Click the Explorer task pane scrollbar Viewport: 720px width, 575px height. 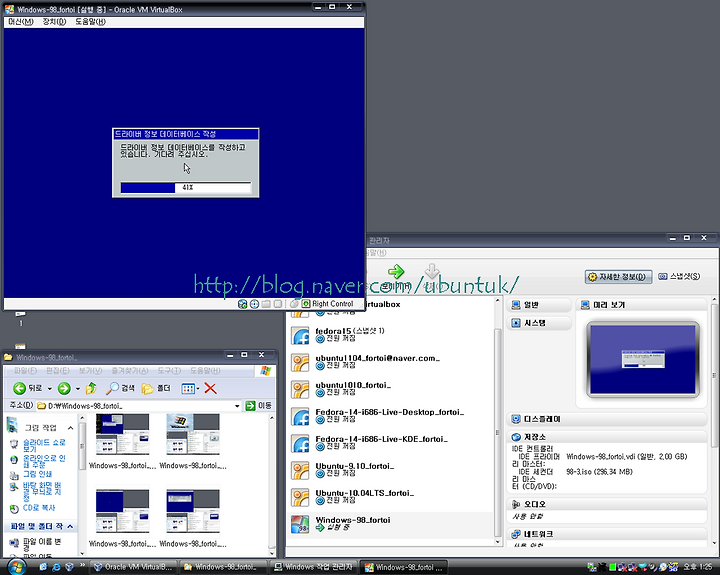[82, 485]
